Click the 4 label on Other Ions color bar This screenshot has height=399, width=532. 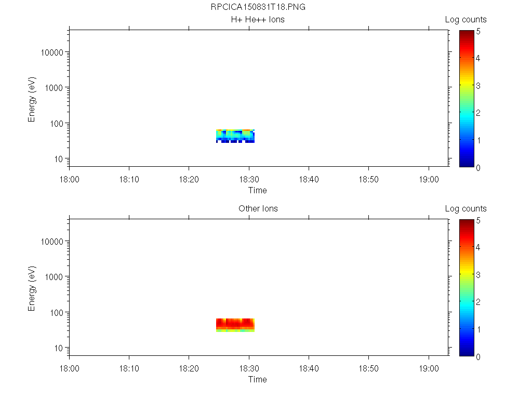pos(478,247)
